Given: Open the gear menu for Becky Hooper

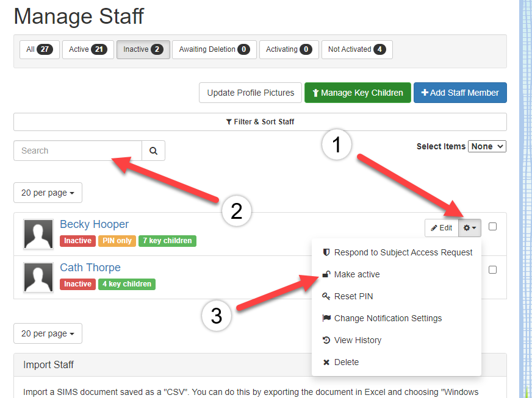Looking at the screenshot, I should pos(470,228).
